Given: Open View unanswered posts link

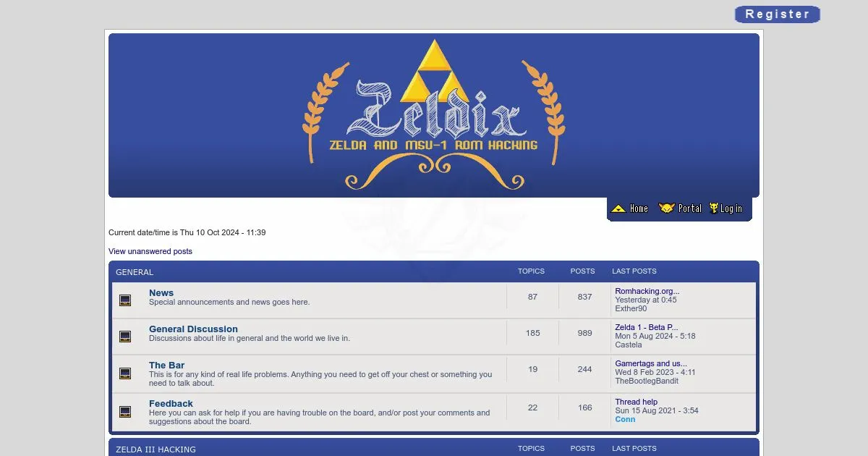Looking at the screenshot, I should [x=150, y=251].
